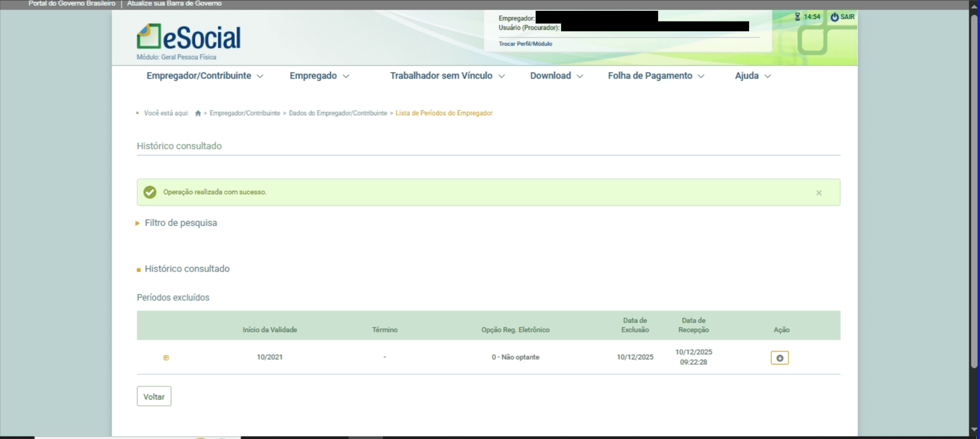
Task: Open Dados do Empregador/Contribuinte breadcrumb link
Action: tap(338, 113)
